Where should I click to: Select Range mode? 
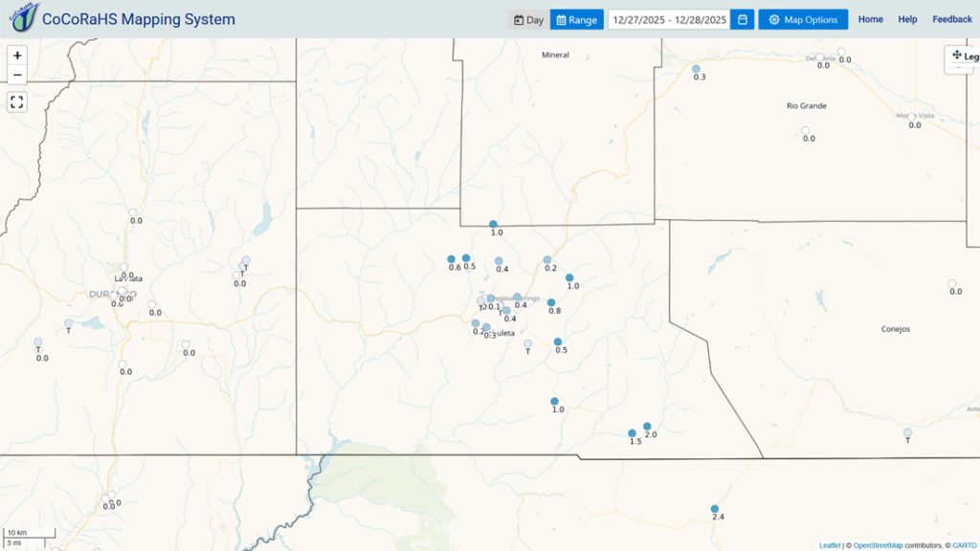pos(576,19)
